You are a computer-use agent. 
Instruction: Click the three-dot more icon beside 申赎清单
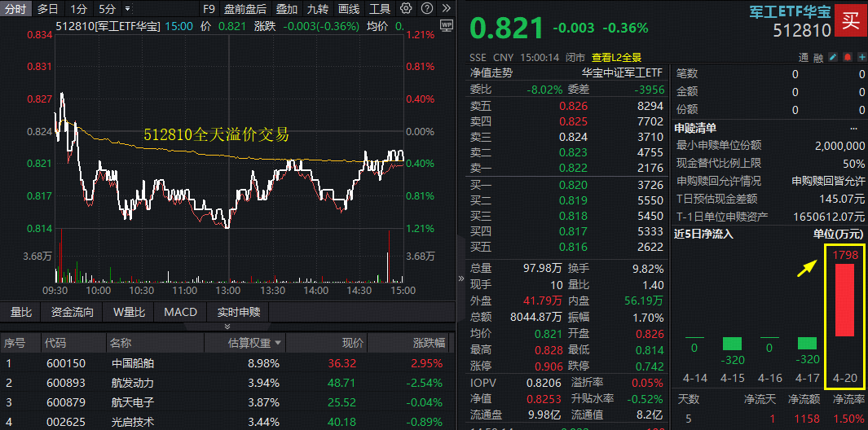[853, 128]
